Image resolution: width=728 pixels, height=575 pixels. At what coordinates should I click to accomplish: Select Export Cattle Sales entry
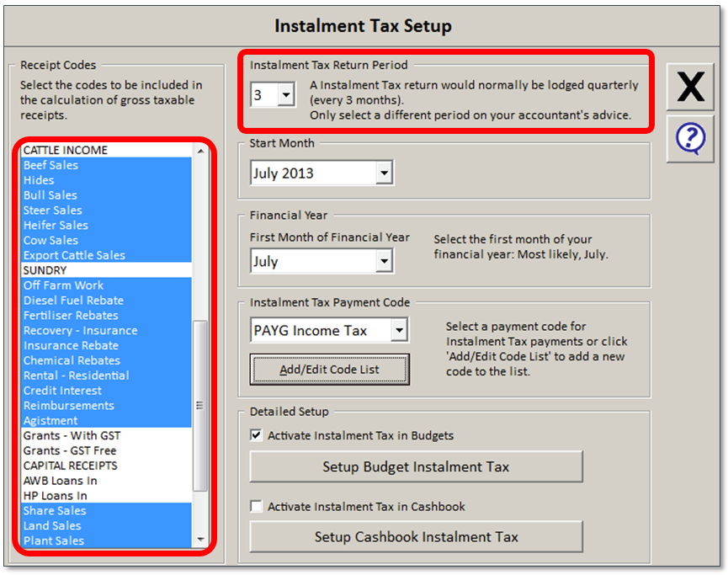point(107,255)
